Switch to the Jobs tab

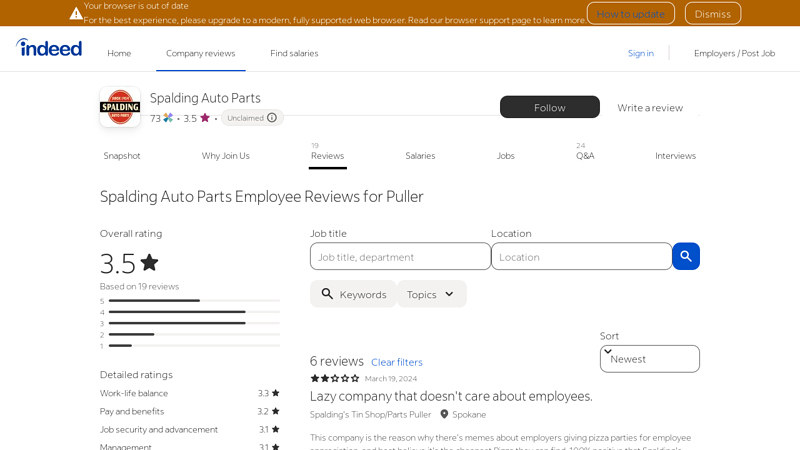[x=506, y=156]
